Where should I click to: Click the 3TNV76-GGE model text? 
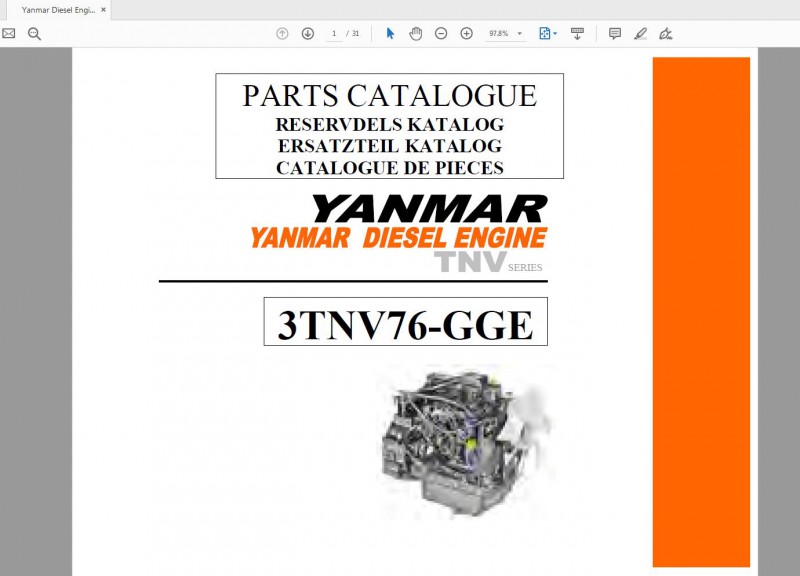(x=405, y=324)
